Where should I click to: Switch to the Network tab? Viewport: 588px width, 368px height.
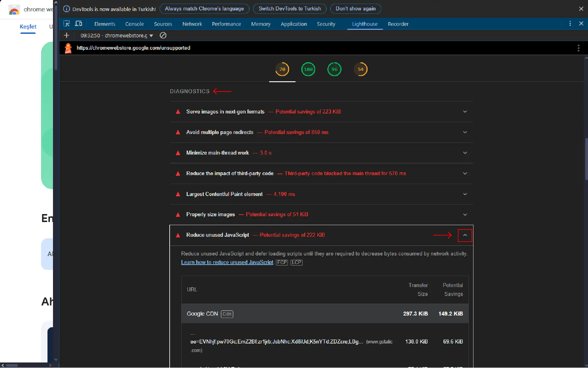coord(192,24)
